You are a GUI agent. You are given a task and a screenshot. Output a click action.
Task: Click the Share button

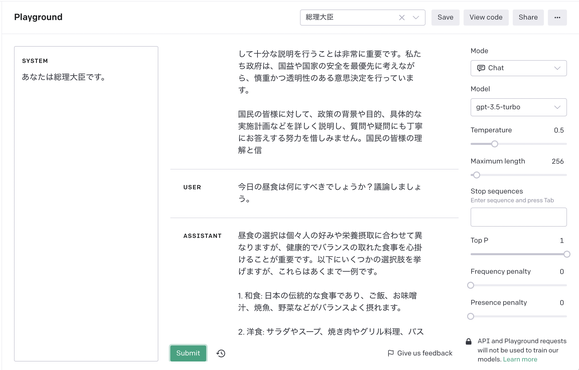click(528, 17)
